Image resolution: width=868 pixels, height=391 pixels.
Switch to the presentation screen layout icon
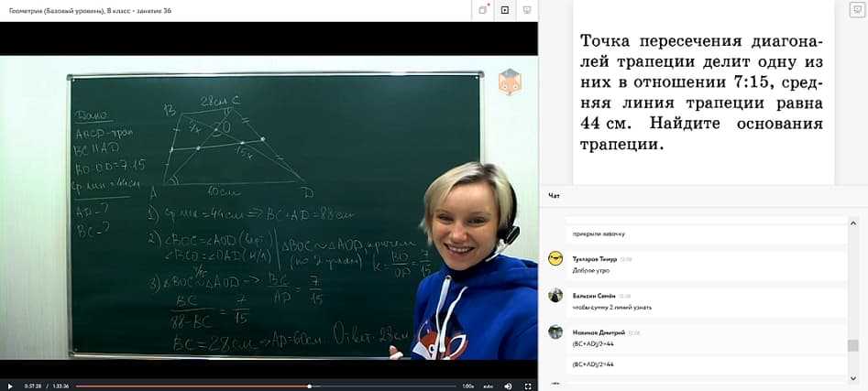(x=525, y=10)
